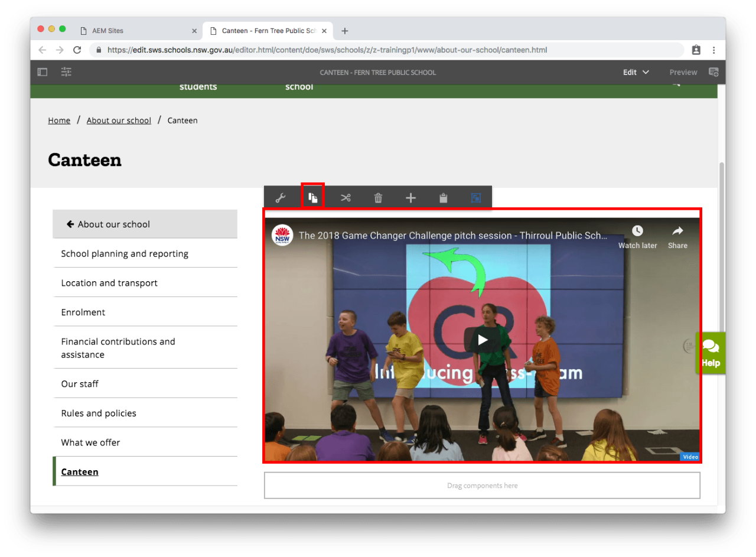Image resolution: width=756 pixels, height=557 pixels.
Task: Open Edit mode dropdown
Action: click(x=636, y=72)
